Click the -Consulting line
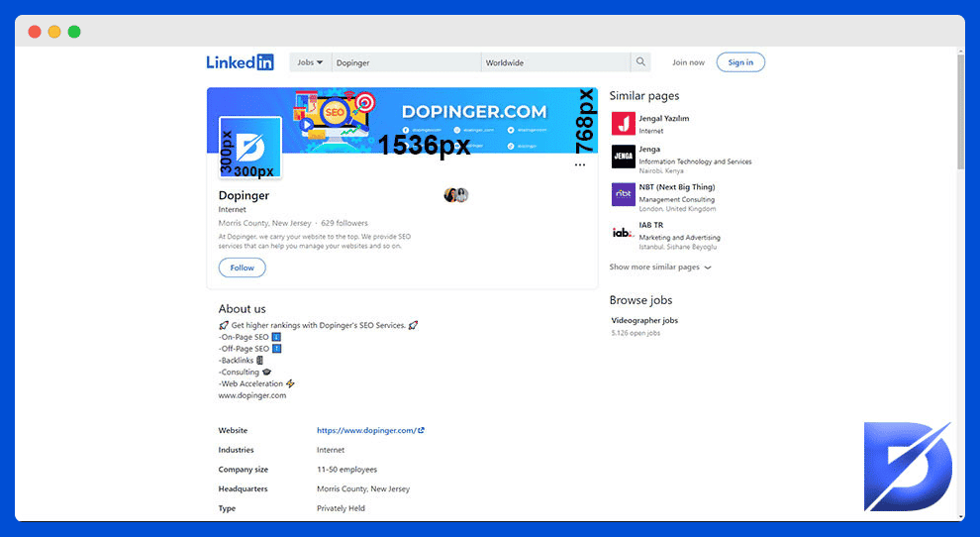This screenshot has width=980, height=537. 245,372
